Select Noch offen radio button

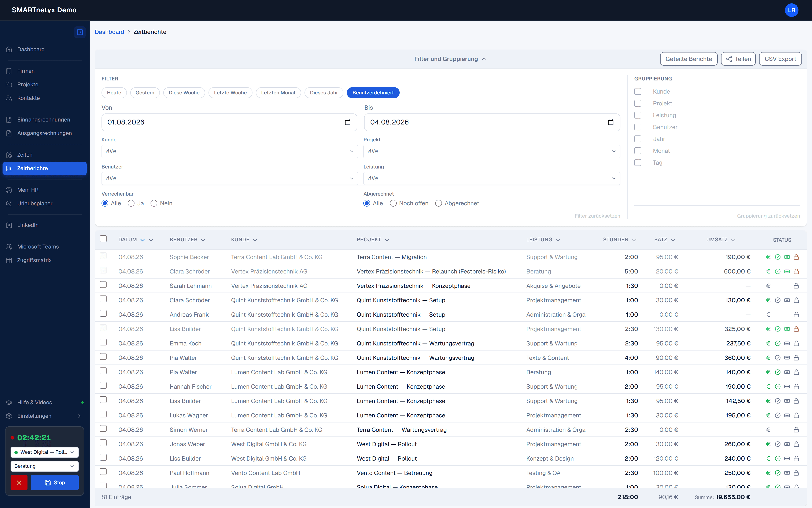393,203
